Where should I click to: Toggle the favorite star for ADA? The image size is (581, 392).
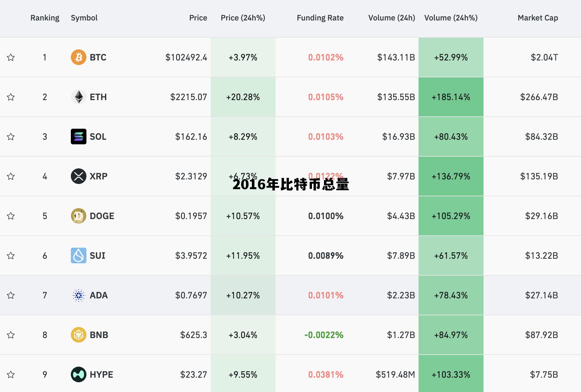pyautogui.click(x=11, y=295)
